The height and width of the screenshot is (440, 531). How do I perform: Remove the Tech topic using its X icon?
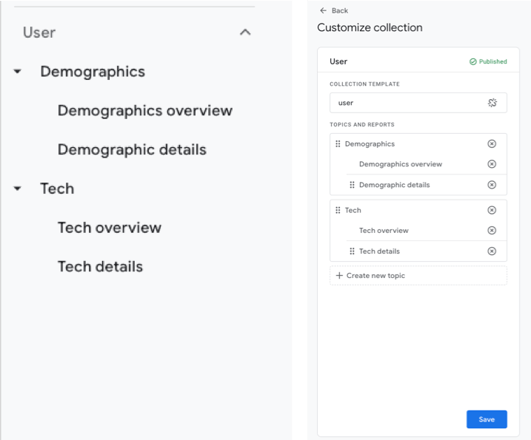[492, 210]
